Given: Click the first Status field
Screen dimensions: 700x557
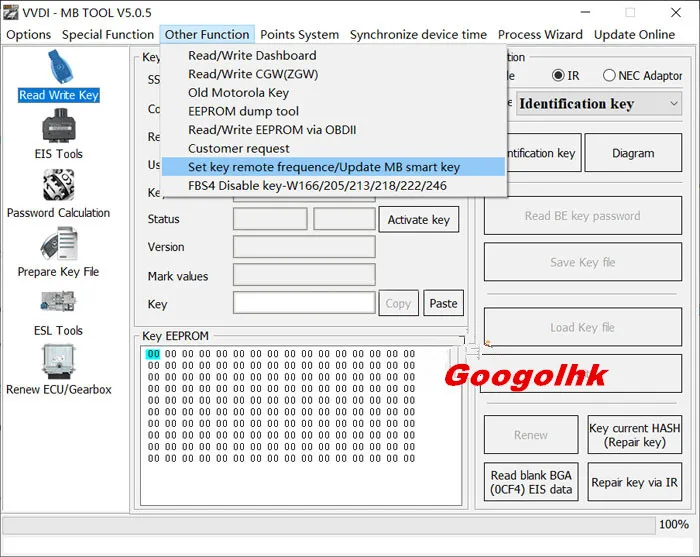Looking at the screenshot, I should pos(270,219).
